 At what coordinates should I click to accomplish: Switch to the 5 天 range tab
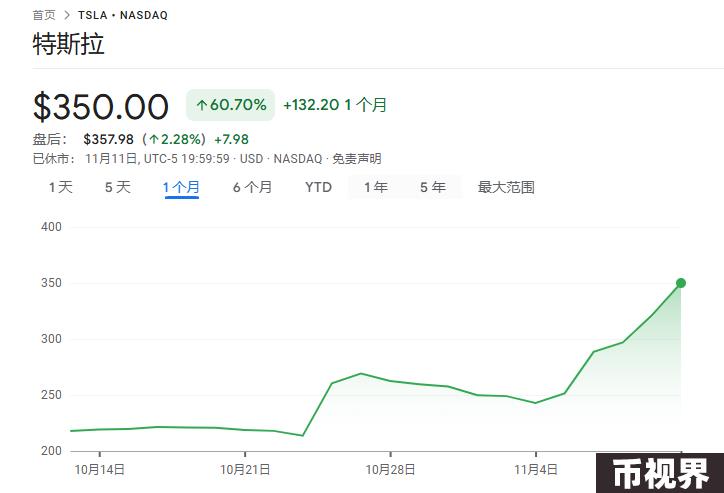pyautogui.click(x=118, y=187)
